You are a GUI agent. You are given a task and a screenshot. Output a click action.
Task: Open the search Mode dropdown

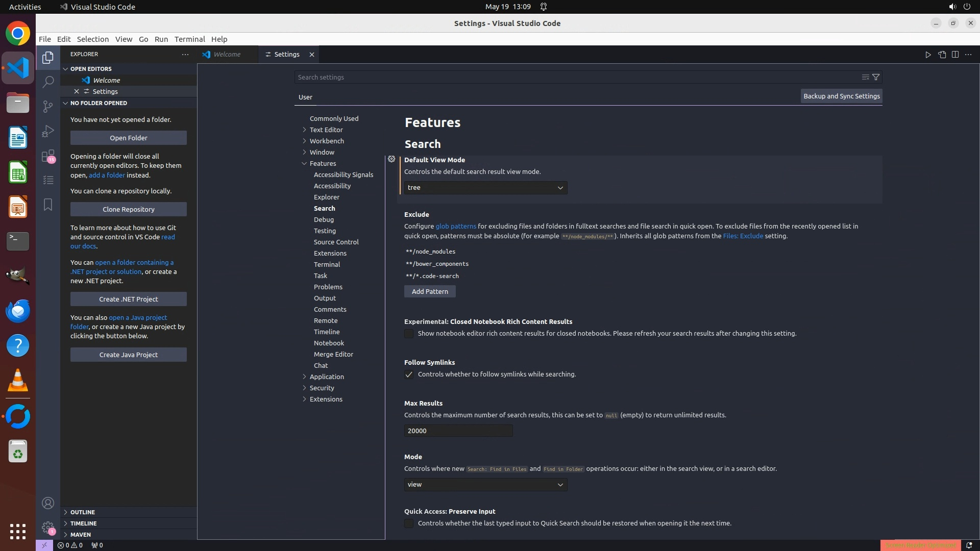point(485,485)
